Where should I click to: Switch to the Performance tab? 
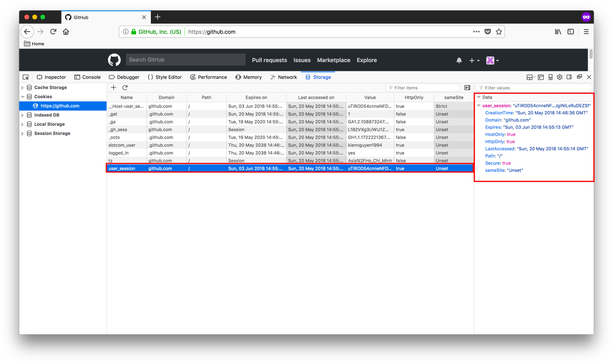(x=208, y=77)
